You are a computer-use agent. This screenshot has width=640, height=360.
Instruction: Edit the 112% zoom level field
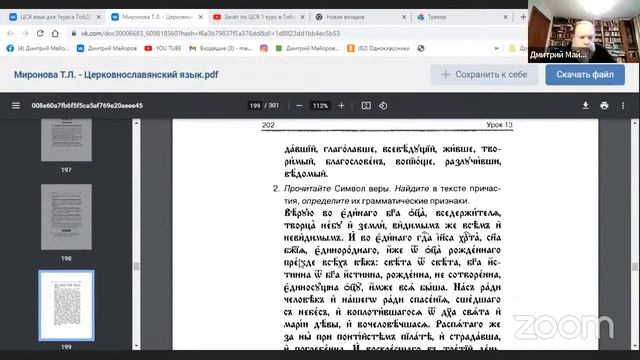pos(320,106)
